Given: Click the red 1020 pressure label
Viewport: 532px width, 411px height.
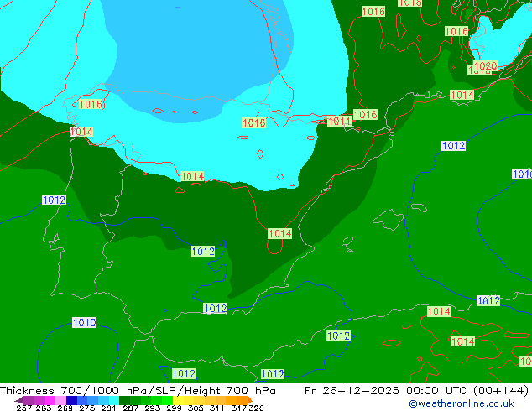Looking at the screenshot, I should (x=486, y=65).
